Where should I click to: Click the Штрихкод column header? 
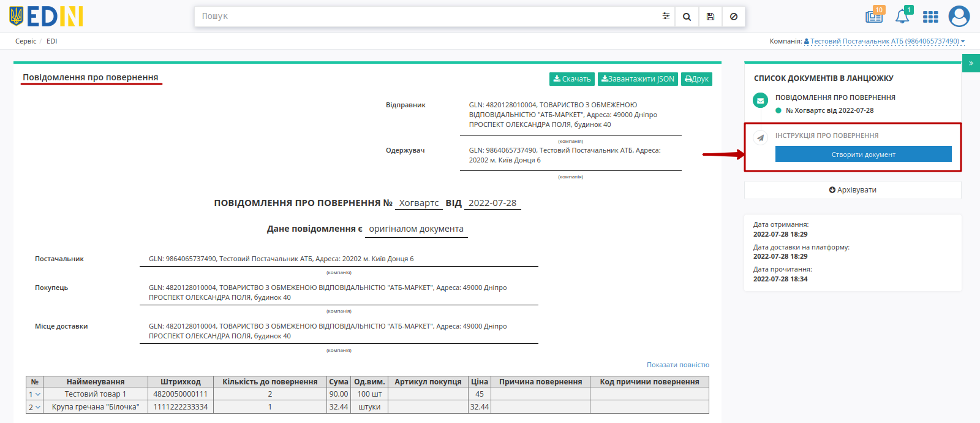[181, 382]
